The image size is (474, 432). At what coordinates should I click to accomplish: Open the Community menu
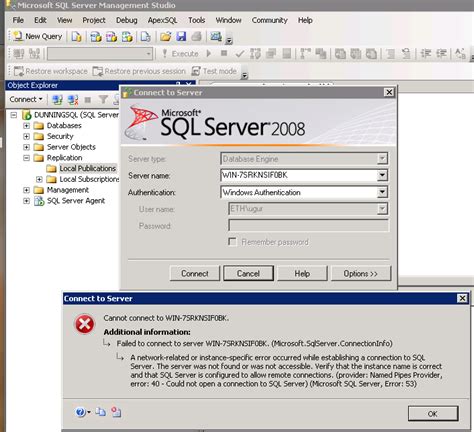(x=269, y=20)
